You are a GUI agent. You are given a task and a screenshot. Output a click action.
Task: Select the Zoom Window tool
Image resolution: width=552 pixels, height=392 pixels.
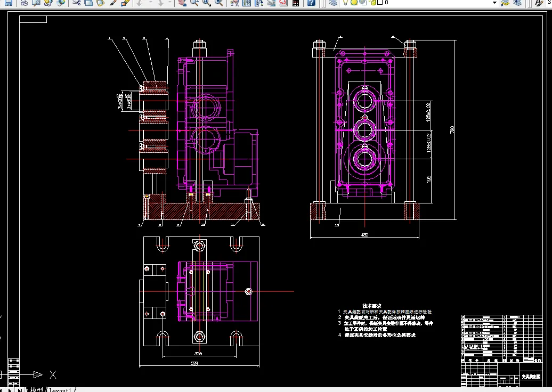pyautogui.click(x=207, y=3)
